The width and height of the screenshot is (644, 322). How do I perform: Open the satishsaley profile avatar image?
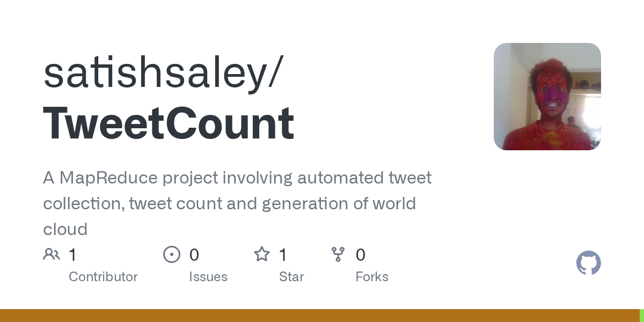[547, 97]
